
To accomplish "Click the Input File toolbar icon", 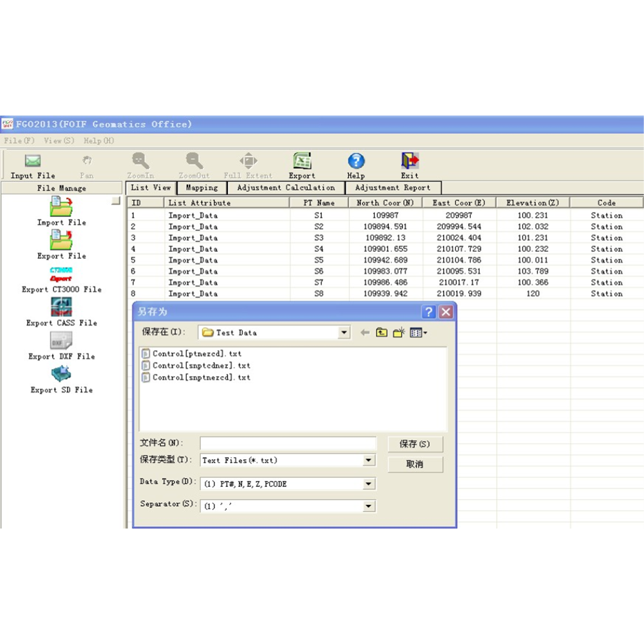I will (x=33, y=162).
